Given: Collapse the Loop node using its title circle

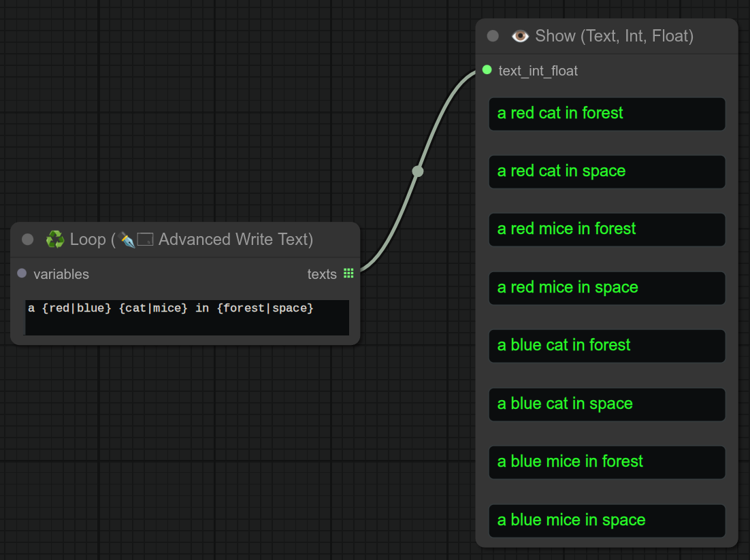Looking at the screenshot, I should point(27,239).
